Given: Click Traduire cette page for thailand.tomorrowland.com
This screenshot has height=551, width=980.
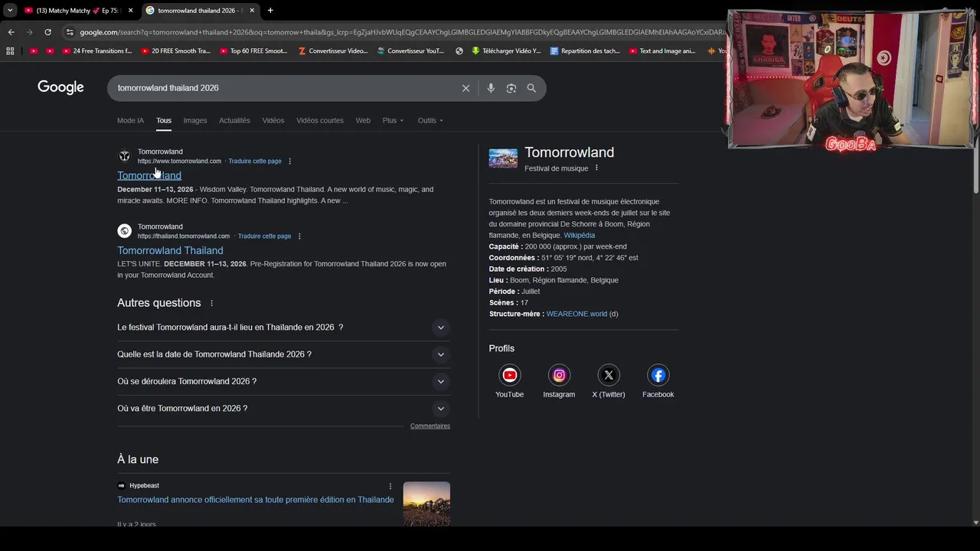Looking at the screenshot, I should (264, 236).
